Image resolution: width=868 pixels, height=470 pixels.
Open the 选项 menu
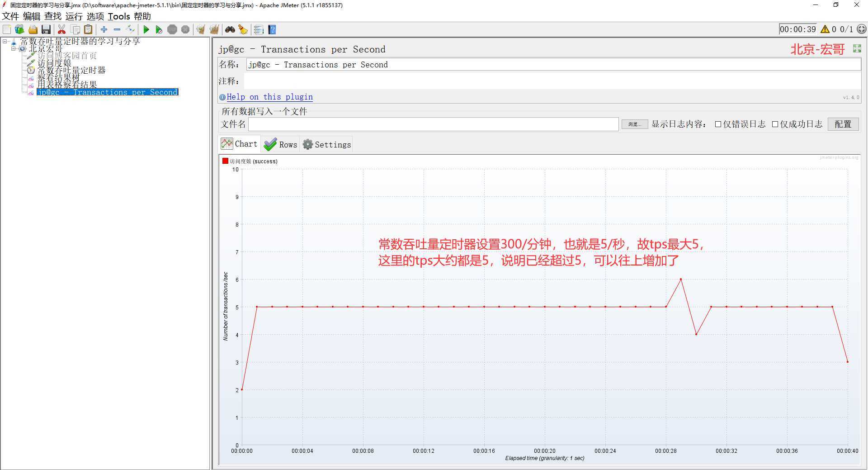click(95, 16)
